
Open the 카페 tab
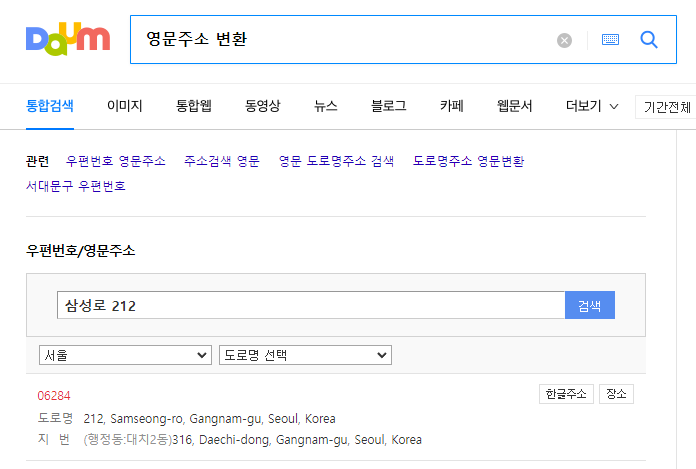(x=451, y=106)
